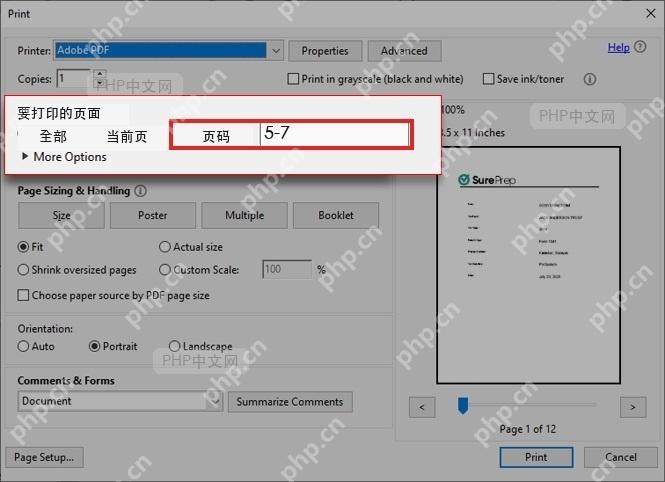The image size is (665, 482).
Task: Open the Help question mark icon
Action: point(640,47)
